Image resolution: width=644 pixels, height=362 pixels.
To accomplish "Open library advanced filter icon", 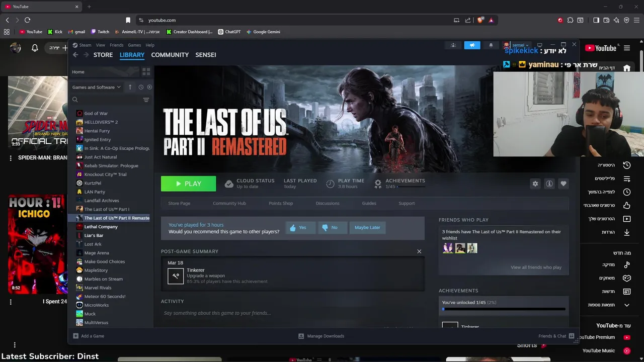I will [146, 100].
